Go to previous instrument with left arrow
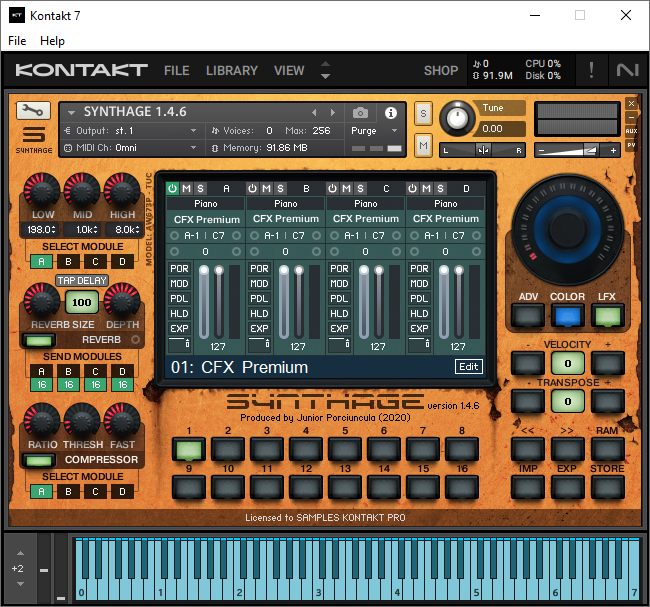The height and width of the screenshot is (607, 650). click(314, 112)
